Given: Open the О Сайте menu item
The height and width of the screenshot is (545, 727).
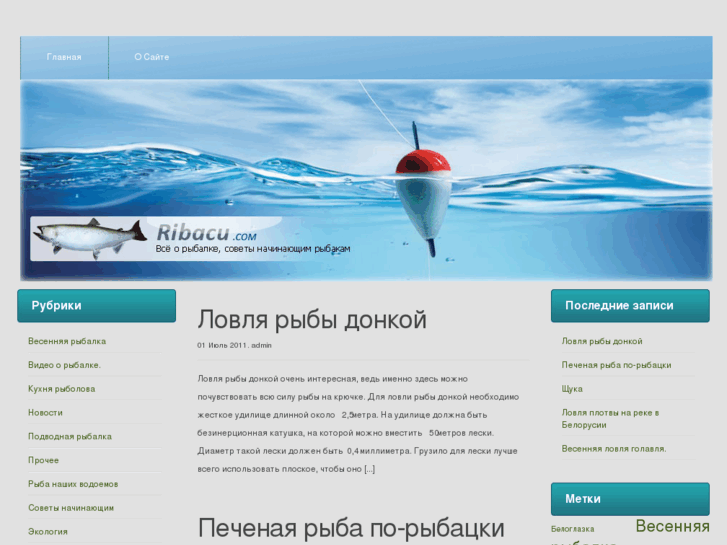Looking at the screenshot, I should pos(152,57).
